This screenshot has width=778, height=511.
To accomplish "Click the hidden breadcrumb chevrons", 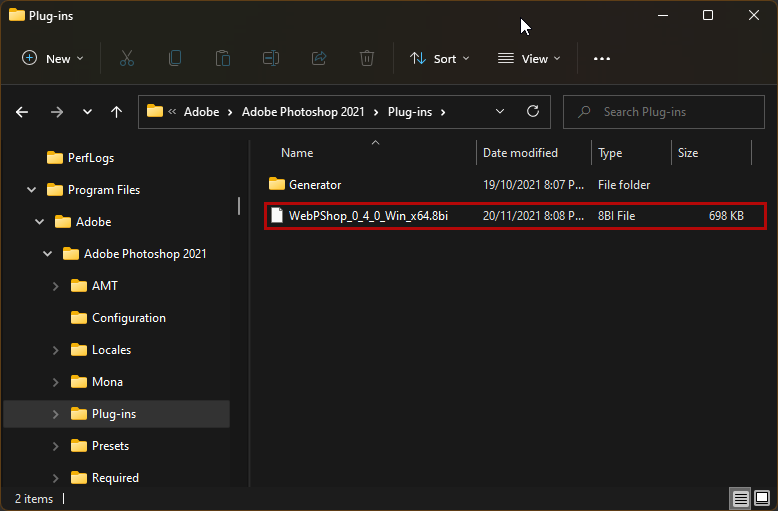I will pyautogui.click(x=172, y=112).
